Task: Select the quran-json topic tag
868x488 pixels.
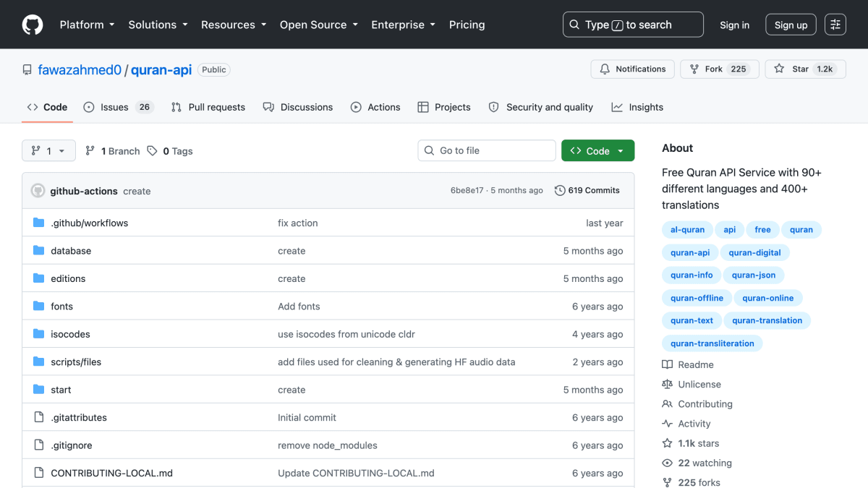Action: [x=753, y=275]
